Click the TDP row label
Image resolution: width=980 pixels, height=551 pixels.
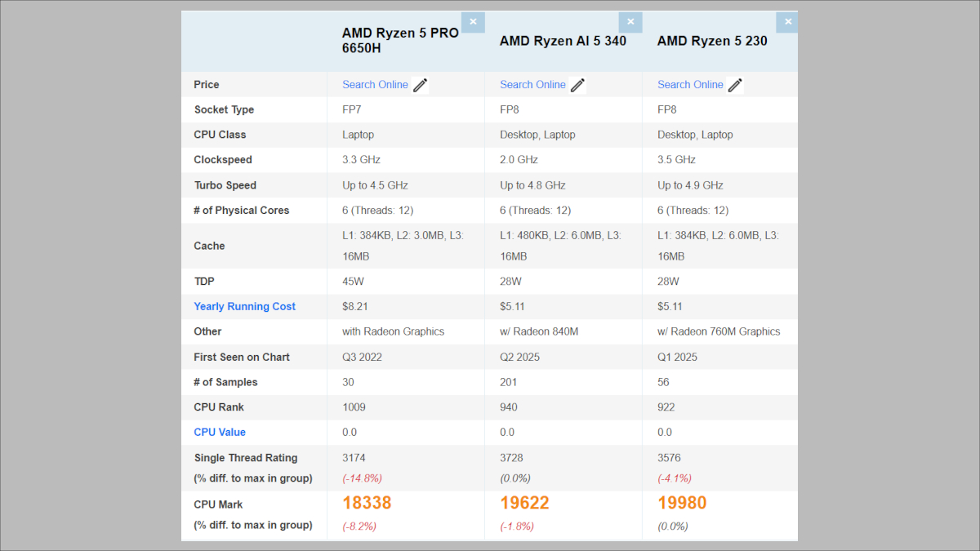[x=204, y=281]
